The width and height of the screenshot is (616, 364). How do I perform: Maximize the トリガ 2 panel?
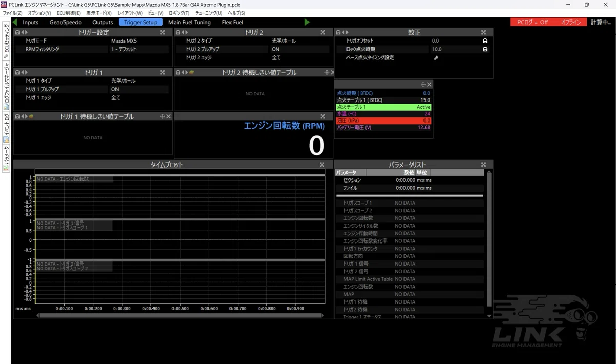323,32
